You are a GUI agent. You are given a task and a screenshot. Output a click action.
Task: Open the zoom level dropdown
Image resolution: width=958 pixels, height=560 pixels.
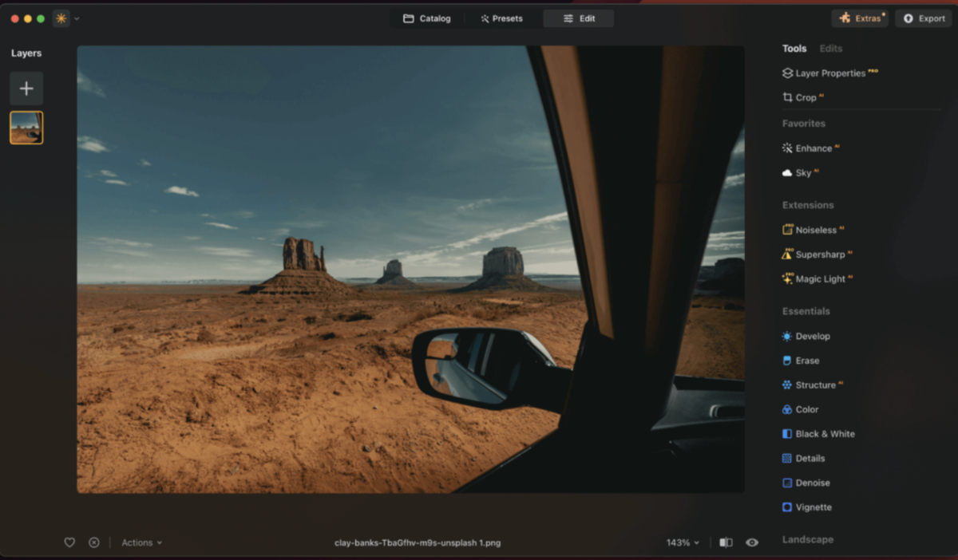(x=683, y=542)
